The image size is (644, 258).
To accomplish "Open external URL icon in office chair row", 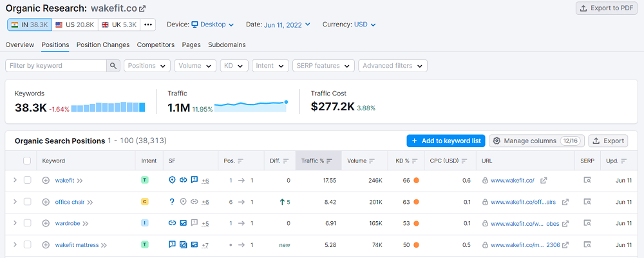I will pyautogui.click(x=565, y=202).
